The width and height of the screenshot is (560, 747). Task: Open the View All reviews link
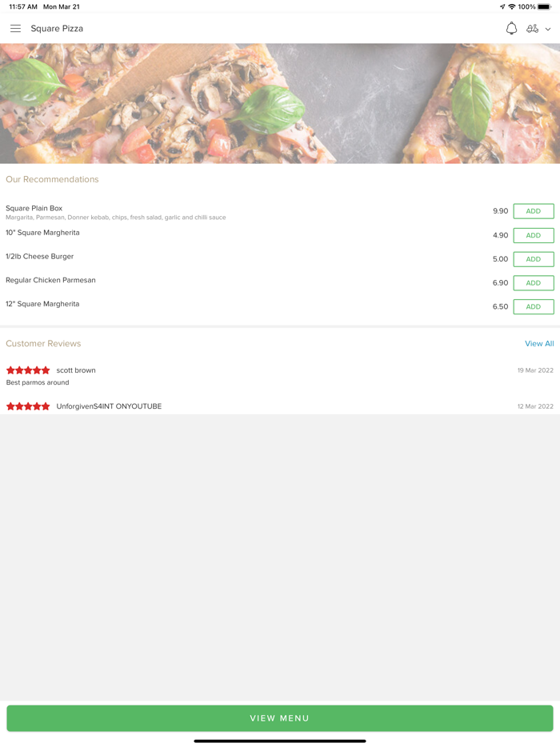[539, 344]
